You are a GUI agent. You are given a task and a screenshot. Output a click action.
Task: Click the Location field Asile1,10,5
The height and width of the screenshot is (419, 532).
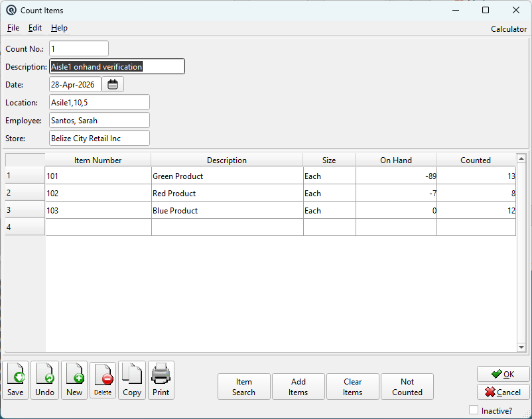[100, 102]
